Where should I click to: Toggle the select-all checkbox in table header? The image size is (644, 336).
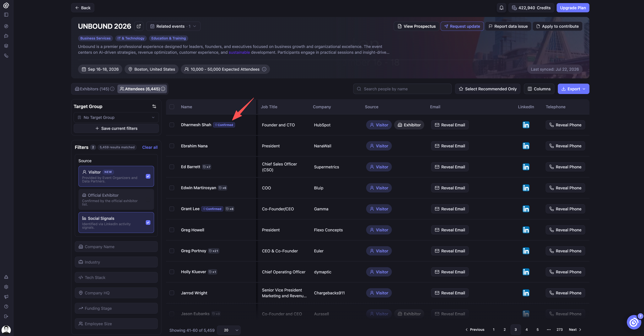pyautogui.click(x=172, y=107)
